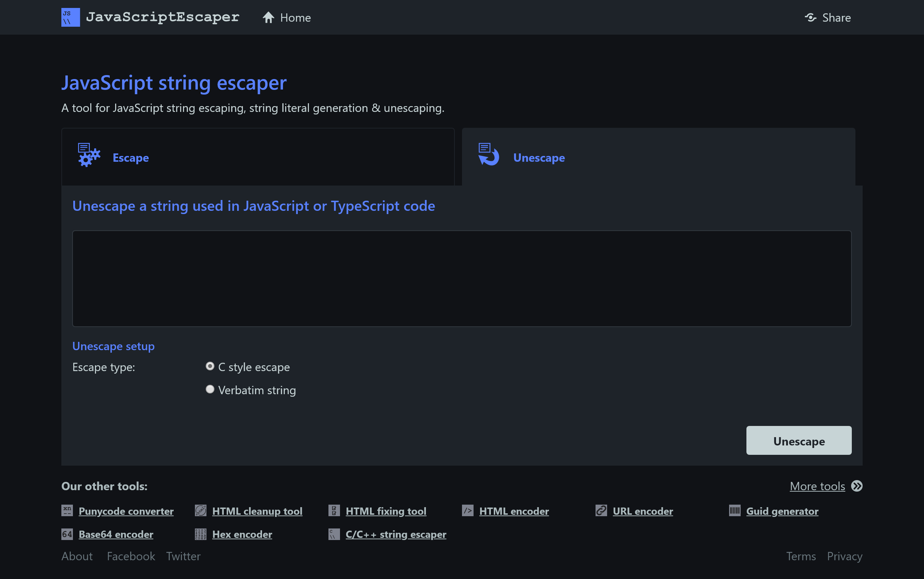
Task: Open the Base64 encoder link
Action: click(116, 534)
